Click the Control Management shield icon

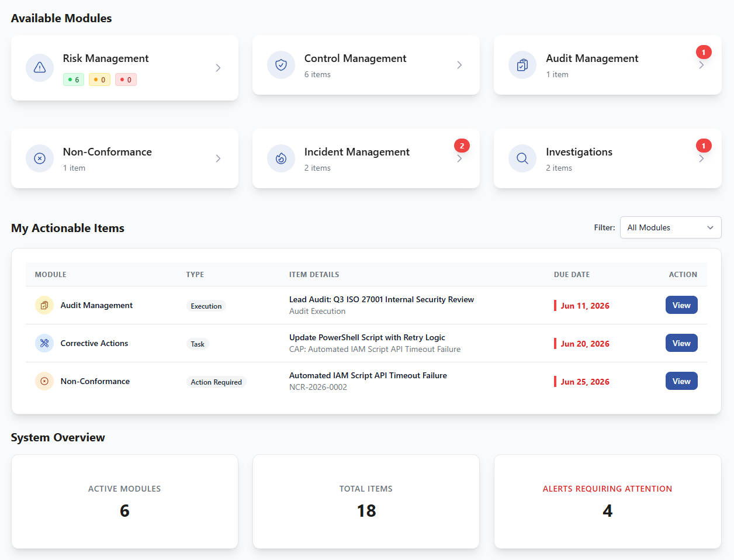(x=281, y=65)
